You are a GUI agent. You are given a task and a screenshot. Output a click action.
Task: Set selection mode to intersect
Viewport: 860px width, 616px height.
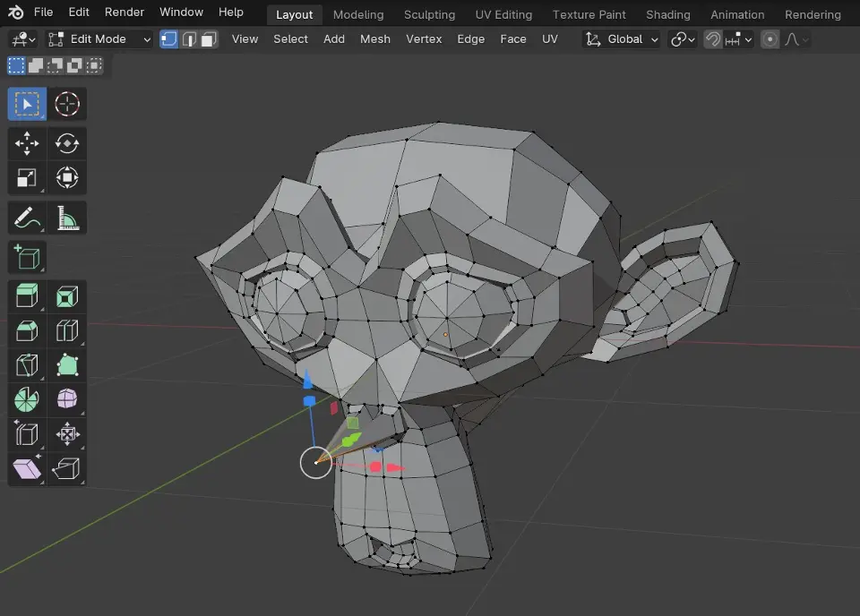94,65
